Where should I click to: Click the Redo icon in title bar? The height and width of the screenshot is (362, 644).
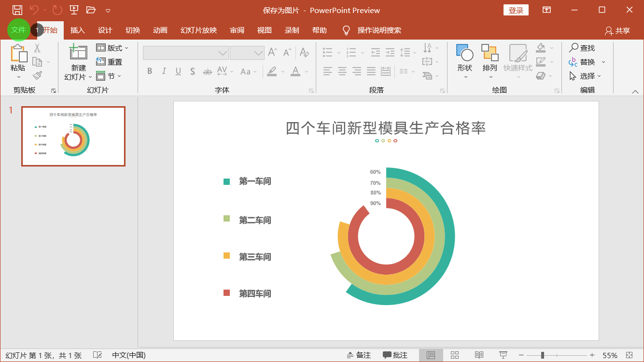[x=57, y=10]
